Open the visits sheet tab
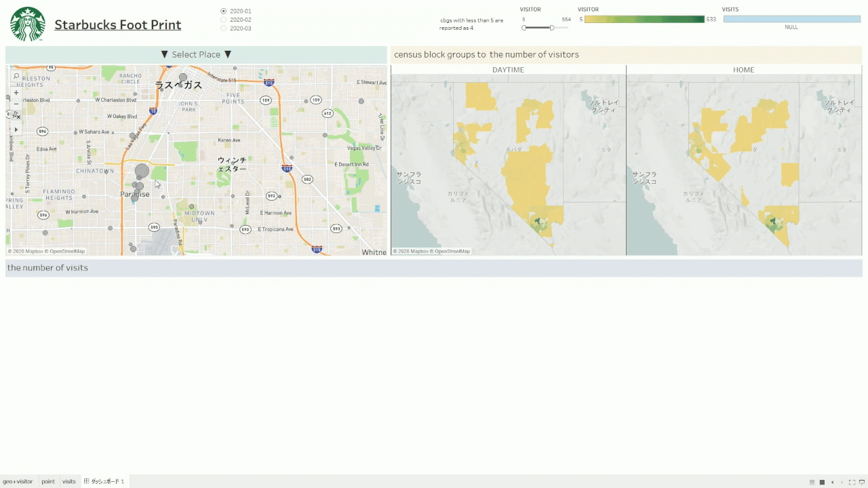 point(69,481)
